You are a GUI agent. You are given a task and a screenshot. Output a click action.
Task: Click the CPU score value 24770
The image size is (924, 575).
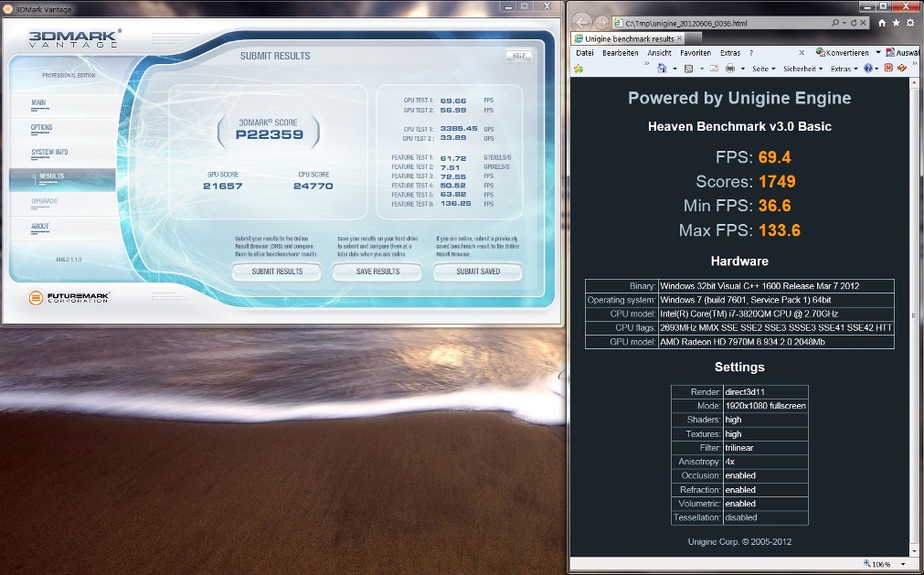click(x=313, y=186)
